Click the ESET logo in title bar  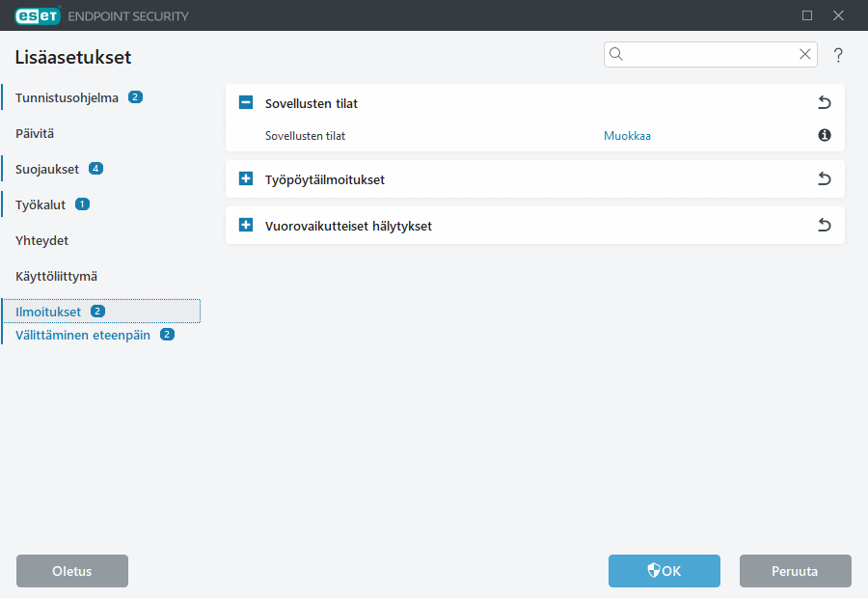tap(38, 15)
